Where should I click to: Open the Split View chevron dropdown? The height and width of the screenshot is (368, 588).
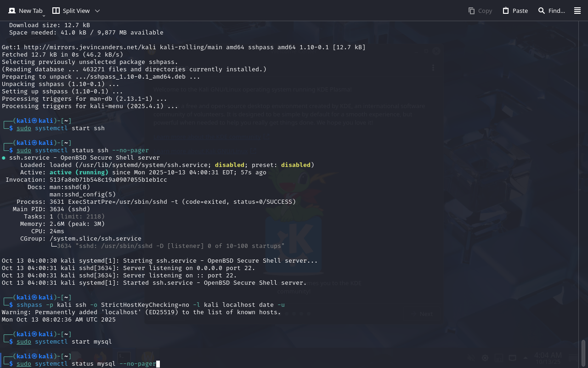coord(97,11)
